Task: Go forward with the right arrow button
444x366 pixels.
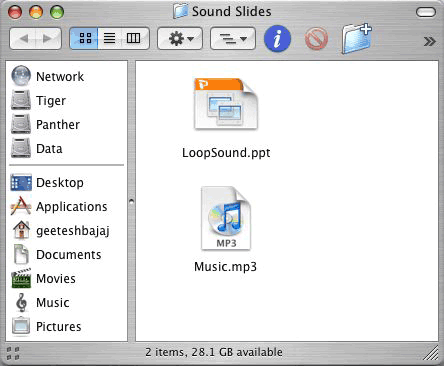Action: (x=48, y=39)
